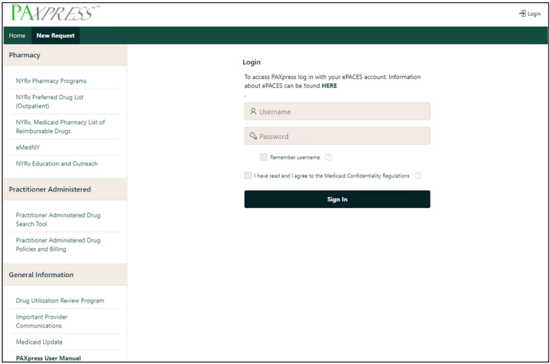
Task: Click the PAXpress logo
Action: coord(54,13)
